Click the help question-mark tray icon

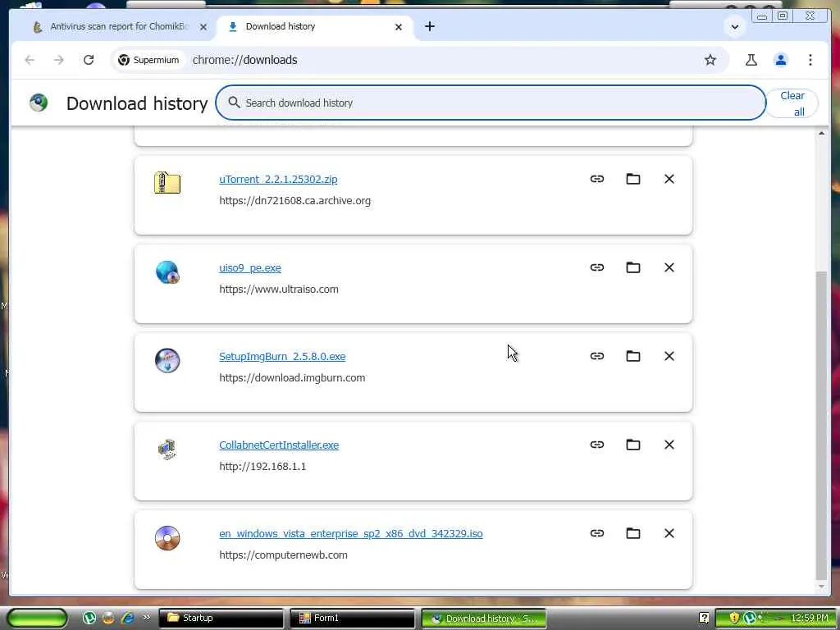coord(704,619)
